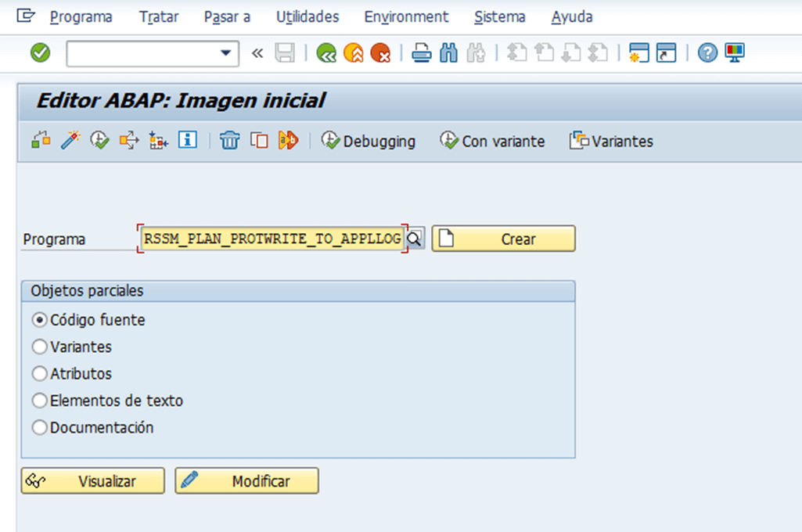Open the Pasar a menu
The width and height of the screenshot is (802, 532).
227,16
